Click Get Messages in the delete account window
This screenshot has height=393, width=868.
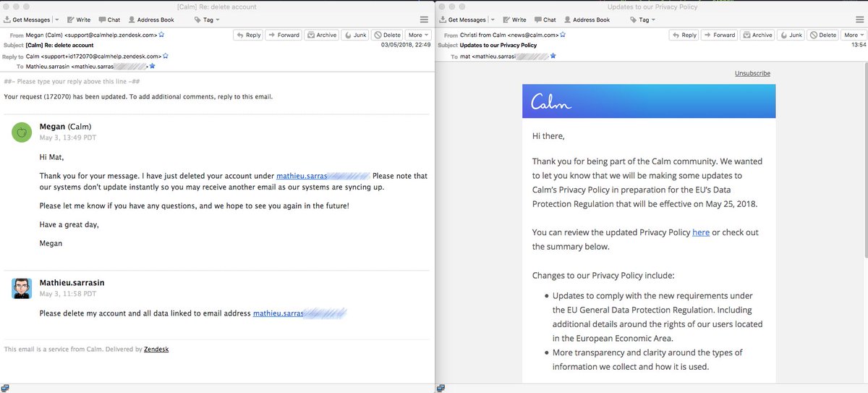[27, 20]
